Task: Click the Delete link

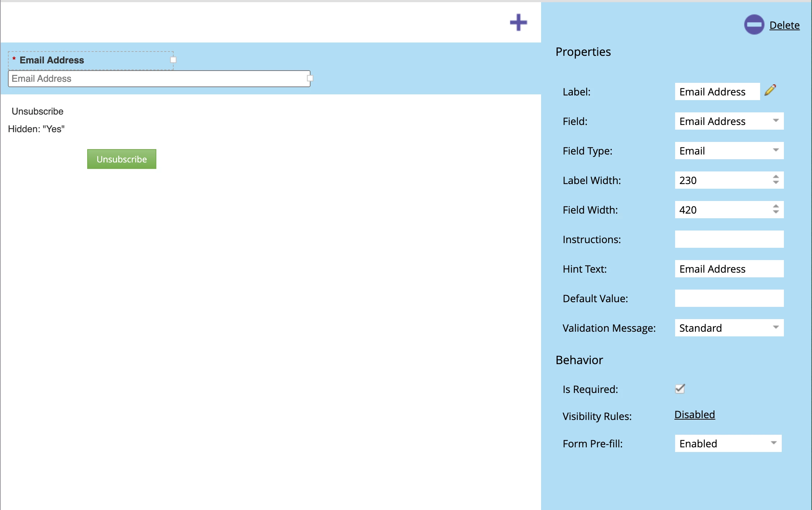Action: coord(784,25)
